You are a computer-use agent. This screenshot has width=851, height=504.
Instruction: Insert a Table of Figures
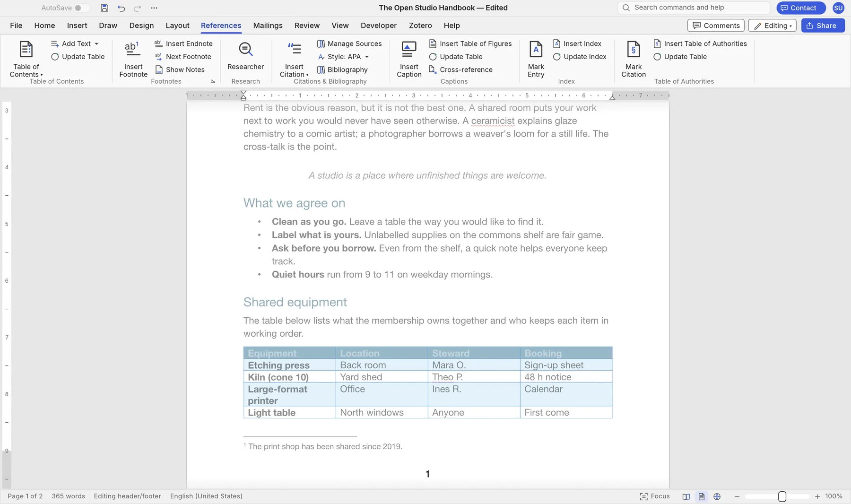click(470, 43)
